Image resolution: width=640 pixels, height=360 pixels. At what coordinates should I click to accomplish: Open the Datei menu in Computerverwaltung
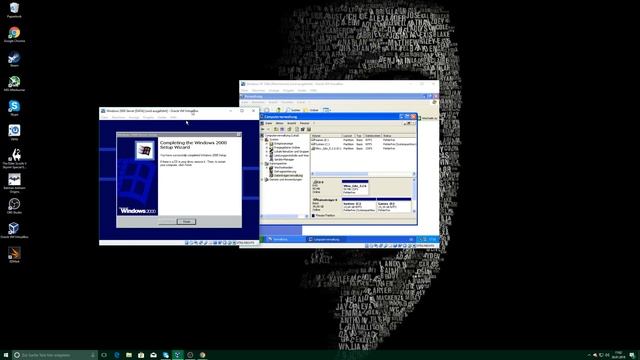pos(269,123)
